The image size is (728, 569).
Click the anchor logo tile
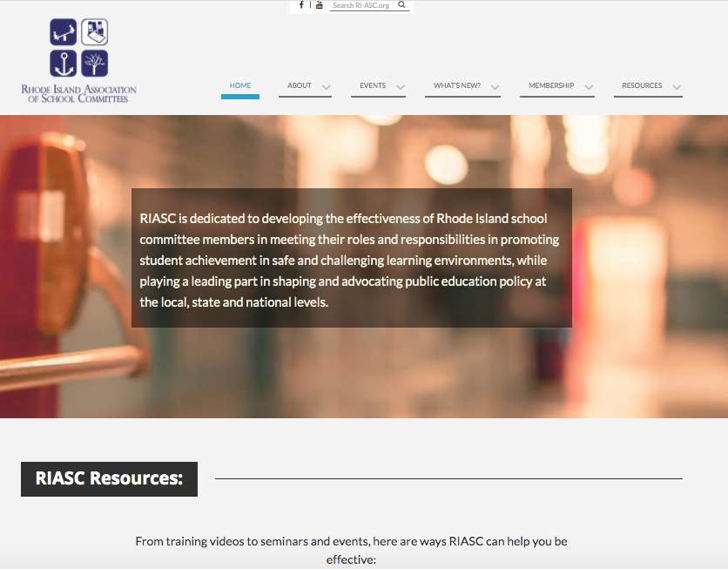[x=64, y=64]
